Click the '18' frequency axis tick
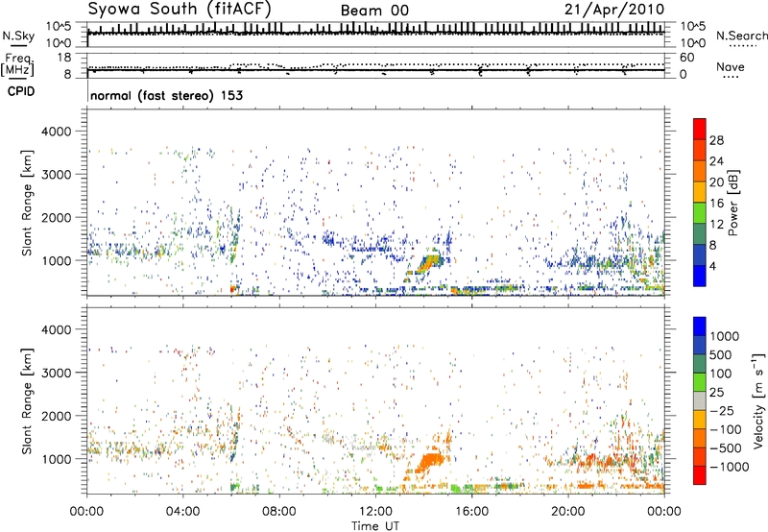The image size is (768, 532). tap(64, 57)
